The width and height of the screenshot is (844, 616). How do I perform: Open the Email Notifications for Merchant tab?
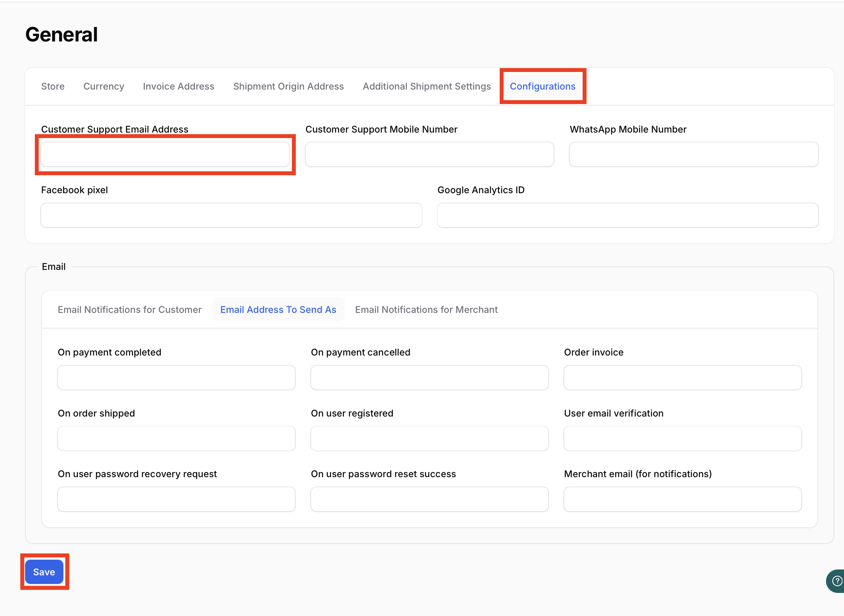(426, 310)
